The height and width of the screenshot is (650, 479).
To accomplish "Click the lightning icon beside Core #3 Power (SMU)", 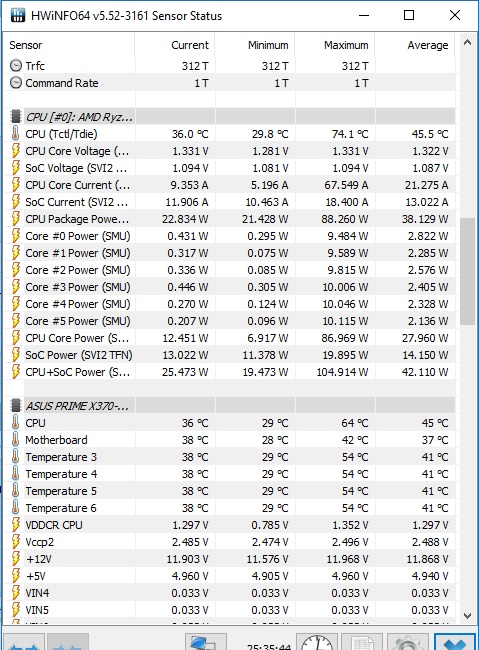I will [x=16, y=287].
